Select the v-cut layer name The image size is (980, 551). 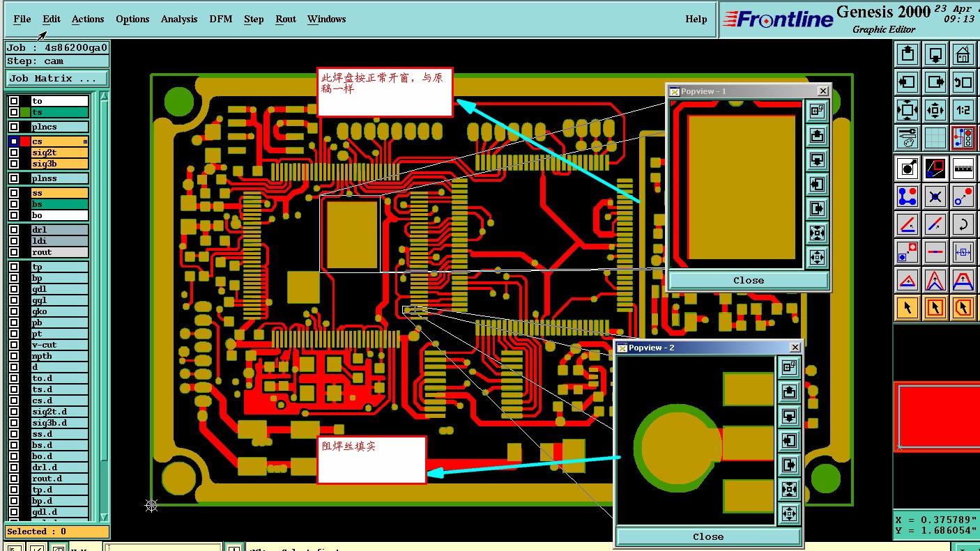pos(60,345)
